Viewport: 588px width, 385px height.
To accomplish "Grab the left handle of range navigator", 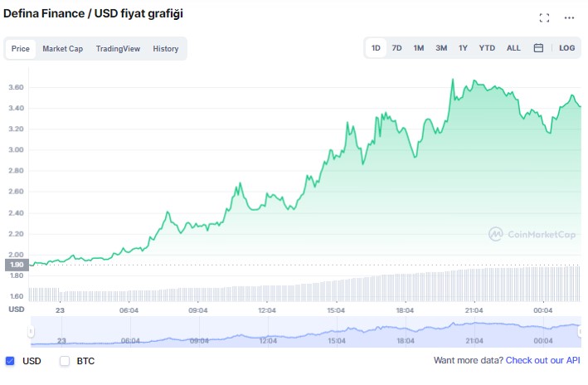I will (31, 332).
